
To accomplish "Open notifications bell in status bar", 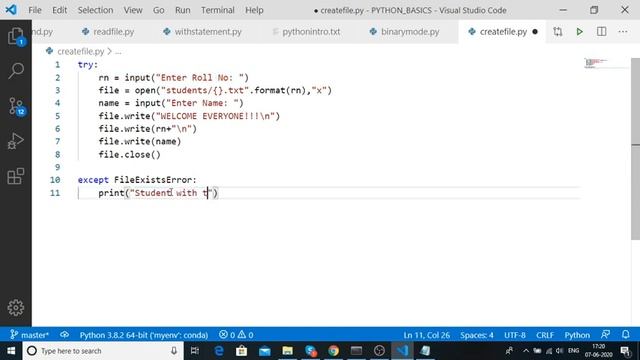I will pyautogui.click(x=626, y=335).
